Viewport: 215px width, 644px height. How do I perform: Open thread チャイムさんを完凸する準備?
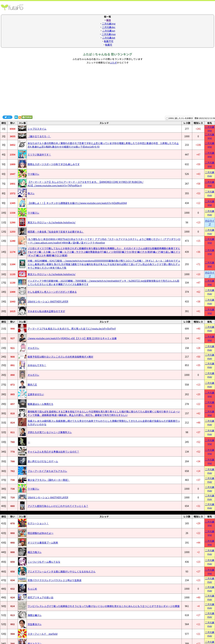coord(53,452)
